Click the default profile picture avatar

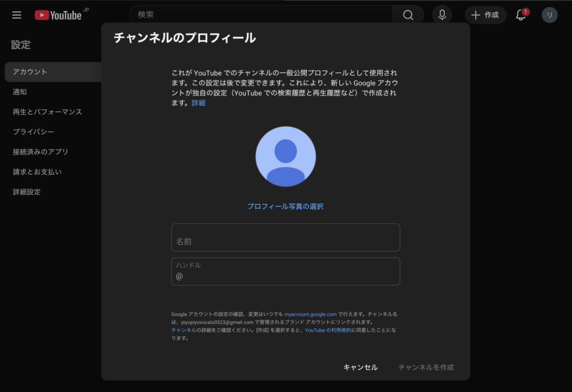tap(285, 156)
